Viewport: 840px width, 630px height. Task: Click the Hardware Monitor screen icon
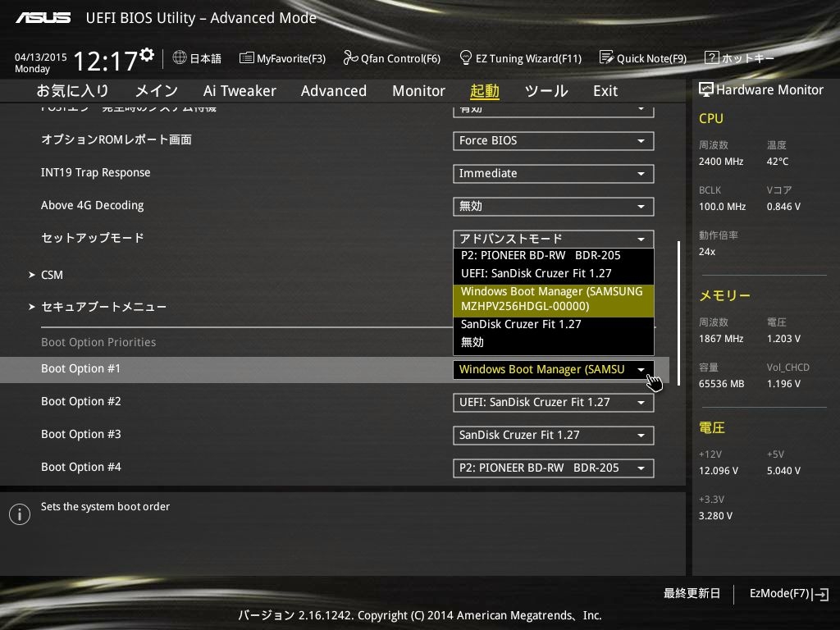(705, 89)
